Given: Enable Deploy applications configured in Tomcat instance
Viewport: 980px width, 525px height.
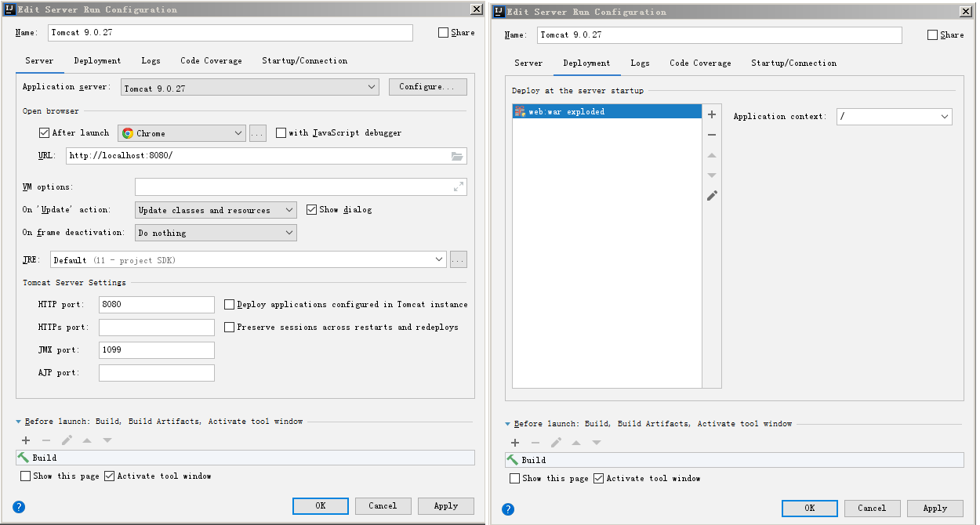Looking at the screenshot, I should [230, 305].
